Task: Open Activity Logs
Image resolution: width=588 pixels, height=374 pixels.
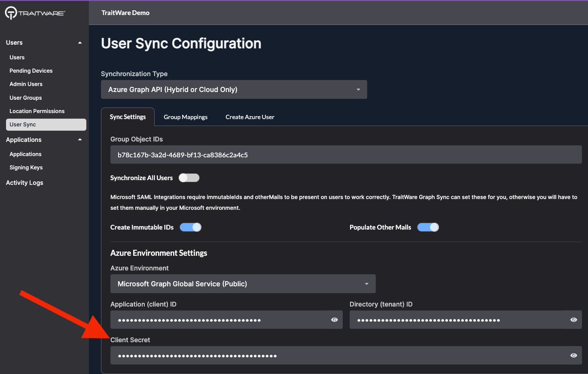Action: click(24, 183)
